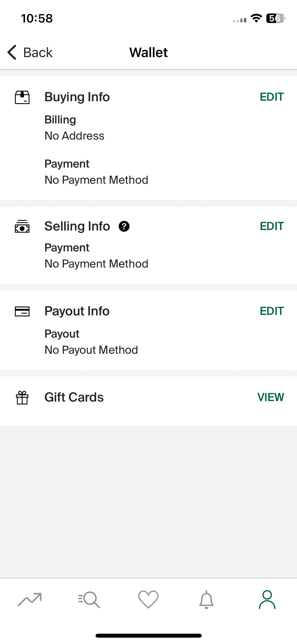Edit the Payout Info section

click(272, 311)
